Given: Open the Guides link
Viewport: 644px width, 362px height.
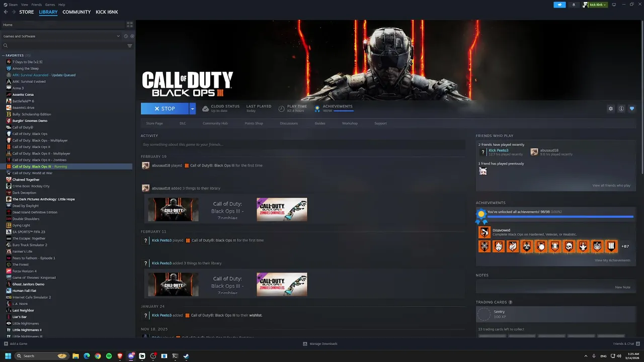Looking at the screenshot, I should (x=320, y=123).
